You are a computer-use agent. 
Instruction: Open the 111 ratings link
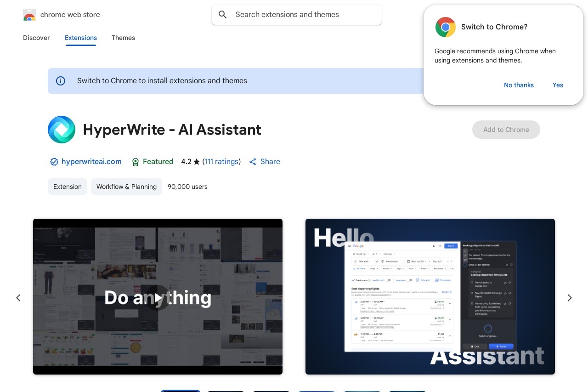pos(221,161)
